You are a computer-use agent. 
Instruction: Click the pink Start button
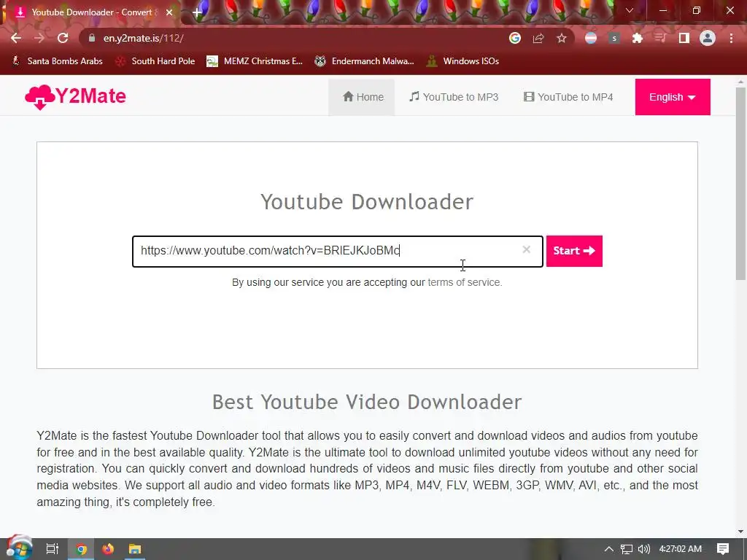coord(574,251)
